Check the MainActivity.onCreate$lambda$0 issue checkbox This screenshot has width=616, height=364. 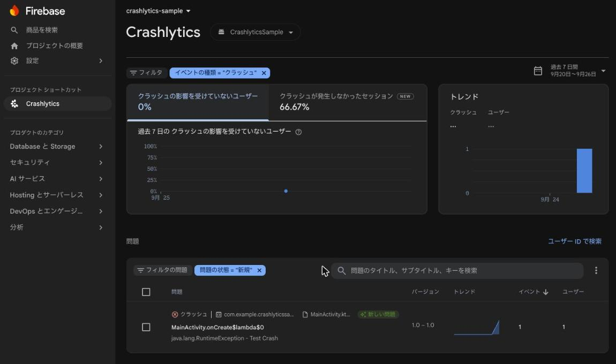pos(146,327)
